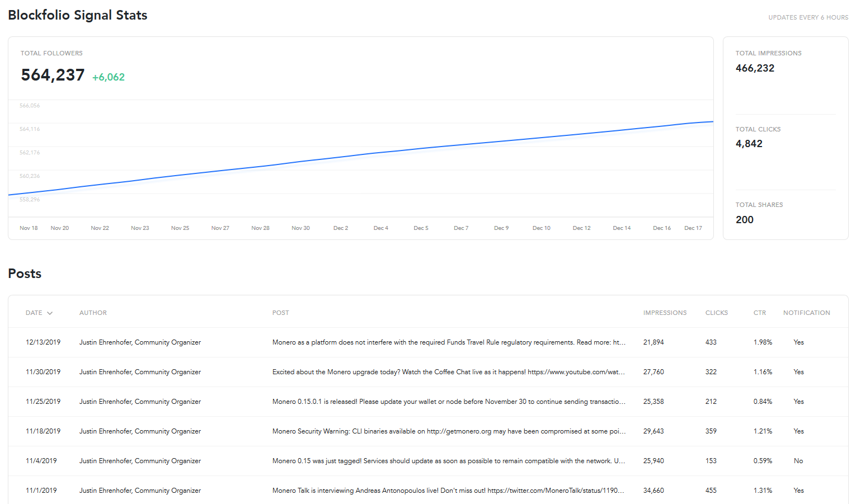Select the Author column header
856x504 pixels.
point(93,313)
